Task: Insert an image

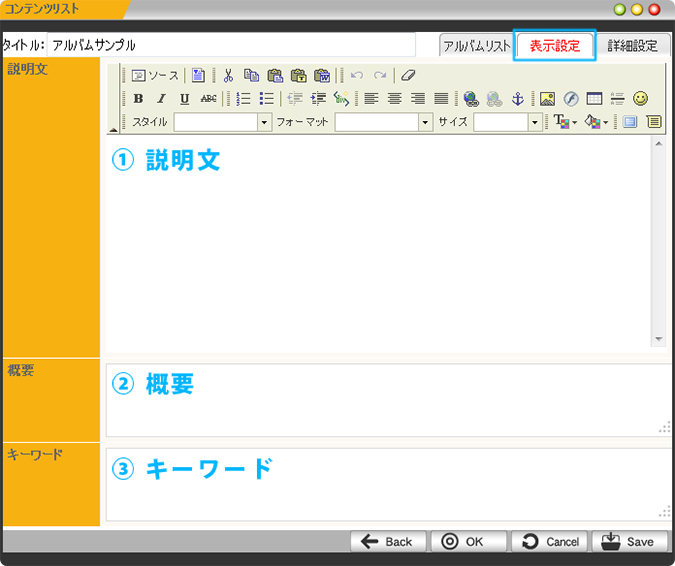Action: 547,99
